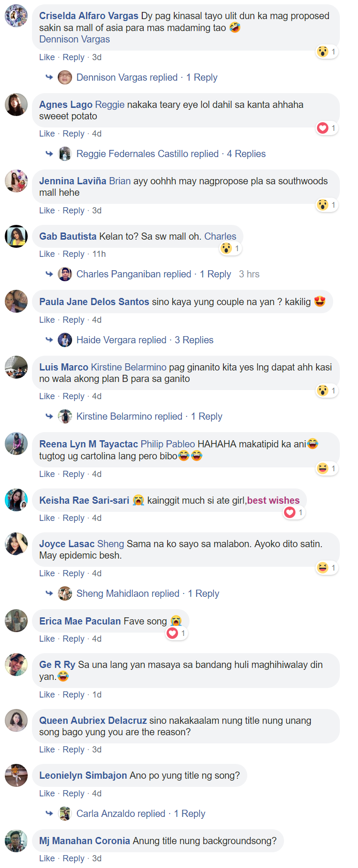Expand Charles Panganiban's 1 Reply thread
Viewport: 358px width, 868px height.
(x=215, y=274)
